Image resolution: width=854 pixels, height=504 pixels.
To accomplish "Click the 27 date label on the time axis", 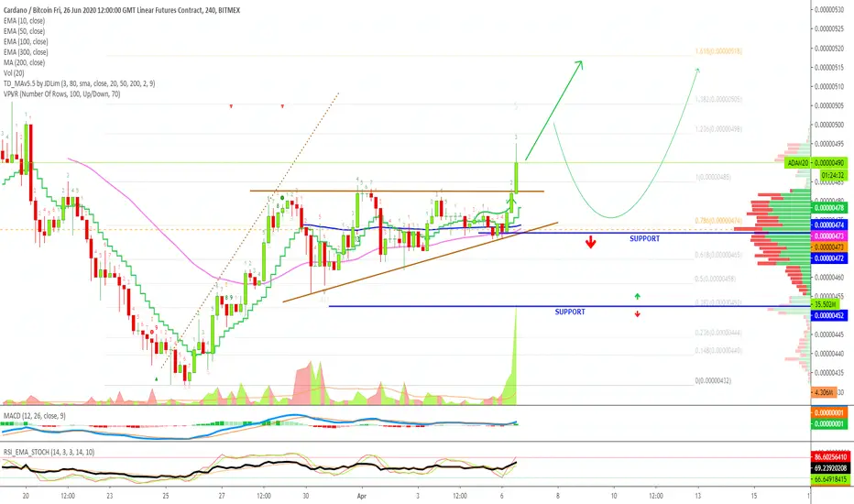I will tap(222, 496).
